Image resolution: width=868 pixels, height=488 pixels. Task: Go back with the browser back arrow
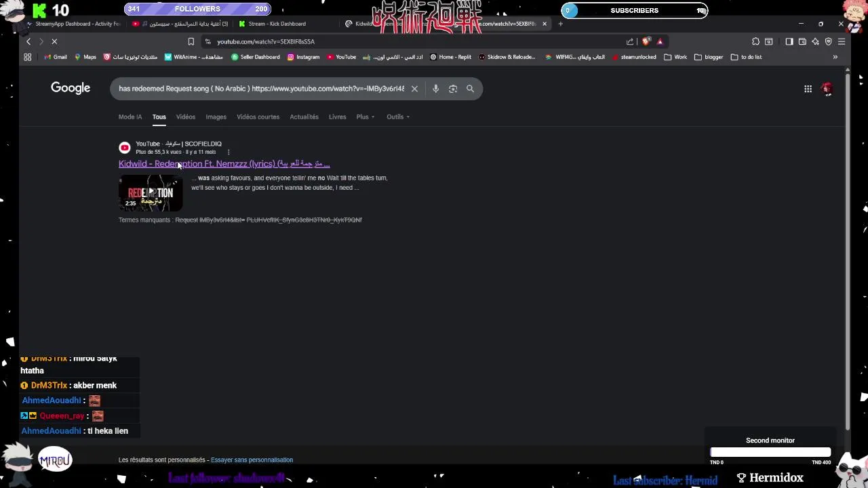[28, 41]
